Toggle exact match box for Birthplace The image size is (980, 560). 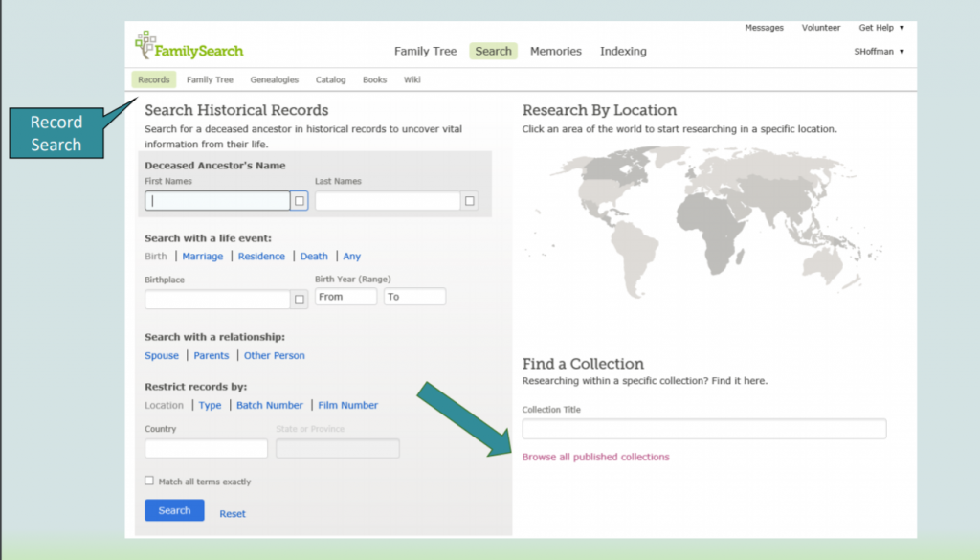click(300, 300)
